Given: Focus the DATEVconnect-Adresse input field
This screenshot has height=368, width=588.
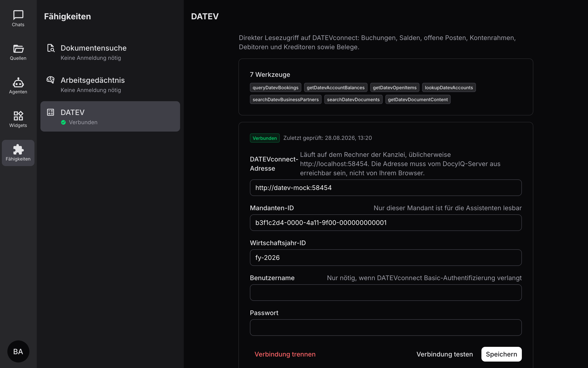Looking at the screenshot, I should pos(386,188).
